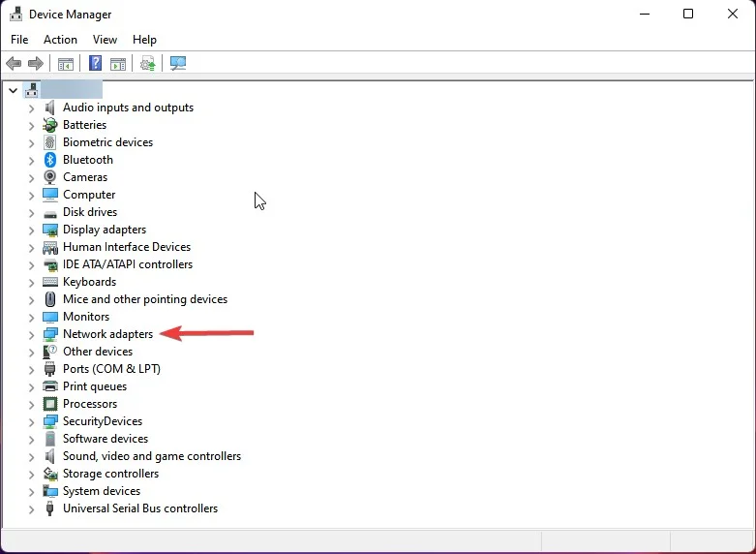Select the SecurityDevices label
This screenshot has width=756, height=554.
tap(103, 421)
